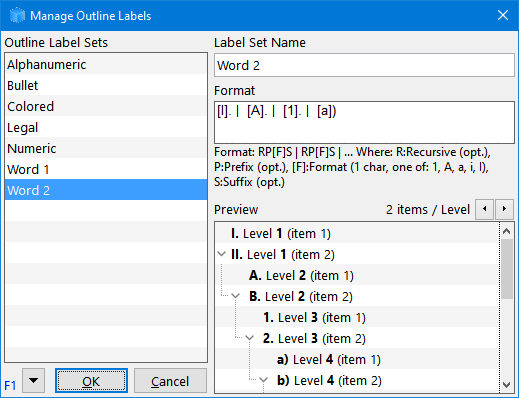This screenshot has width=519, height=398.
Task: Open the dropdown arrow menu beside OK
Action: [33, 380]
